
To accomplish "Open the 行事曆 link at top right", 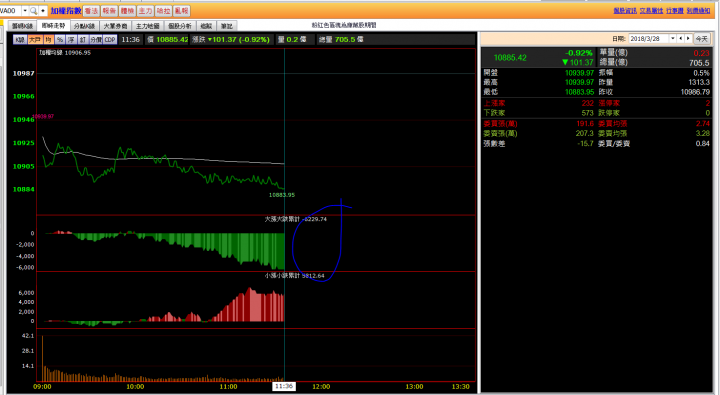I will point(675,11).
